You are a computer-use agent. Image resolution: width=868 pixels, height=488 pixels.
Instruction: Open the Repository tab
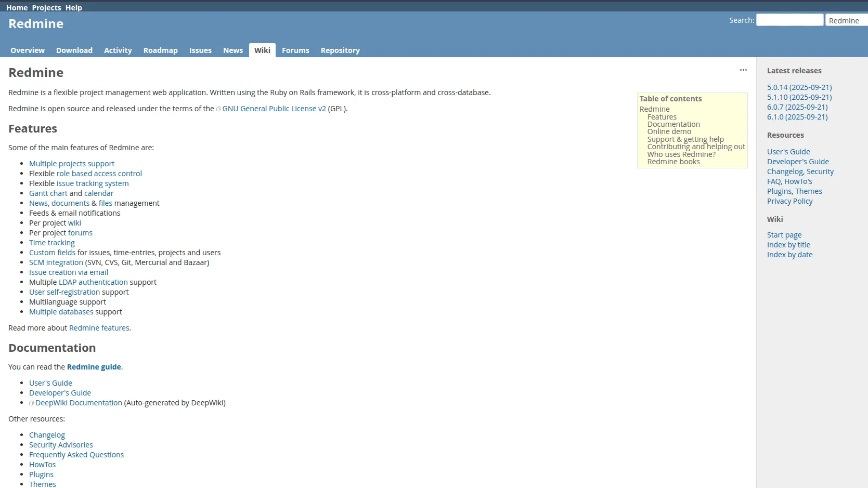point(340,50)
